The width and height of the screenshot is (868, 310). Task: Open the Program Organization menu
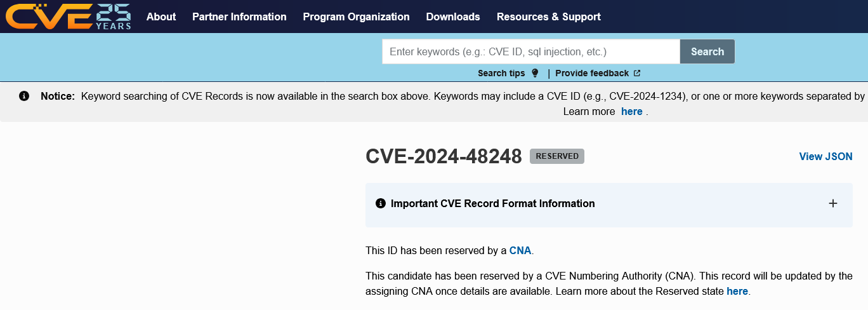coord(356,17)
